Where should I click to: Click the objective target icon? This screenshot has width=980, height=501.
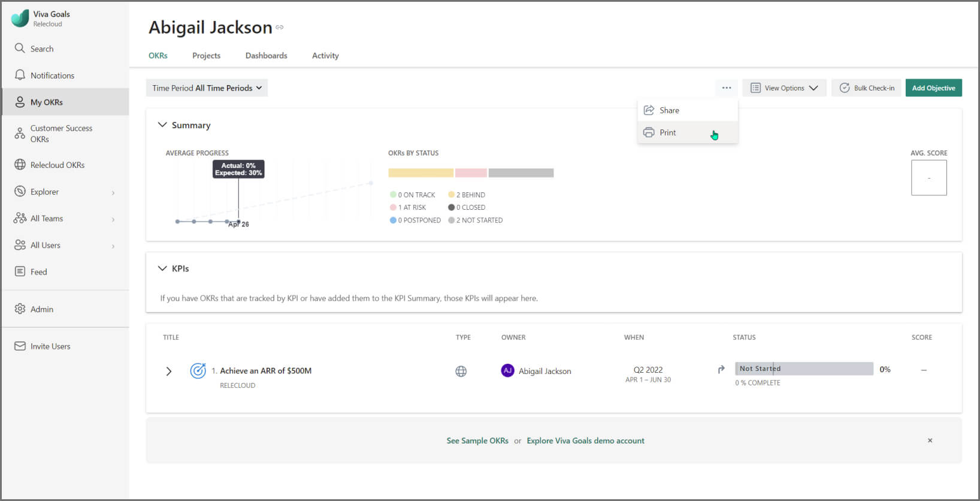198,371
